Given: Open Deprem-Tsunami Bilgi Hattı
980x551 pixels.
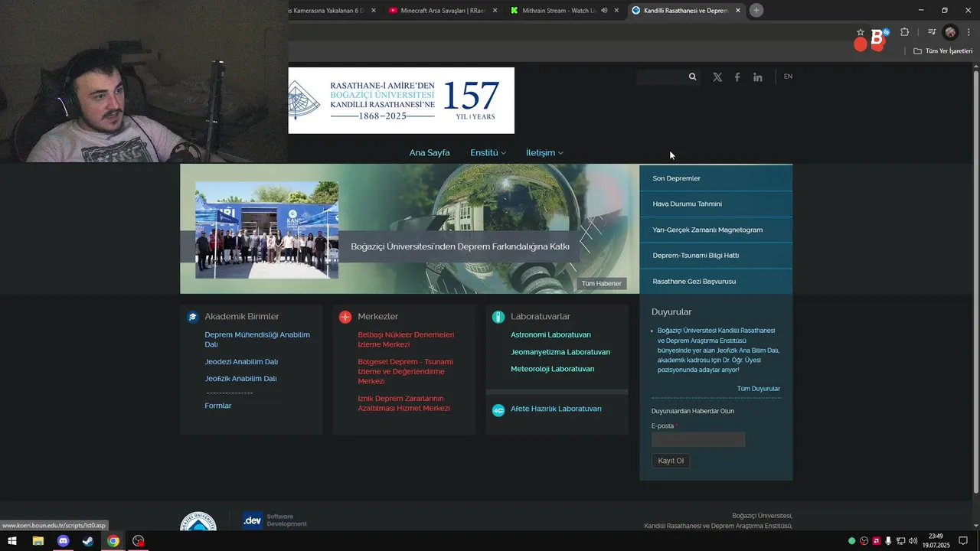Looking at the screenshot, I should point(716,256).
